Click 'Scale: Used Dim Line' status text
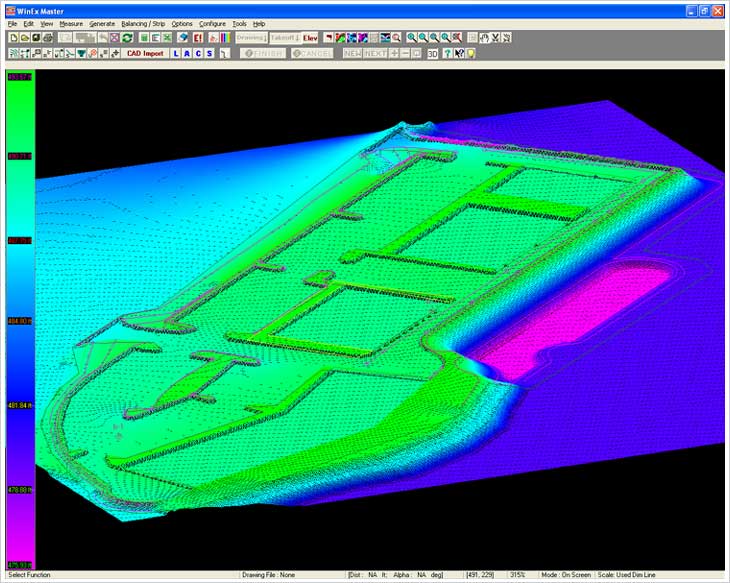This screenshot has width=730, height=583. [626, 575]
